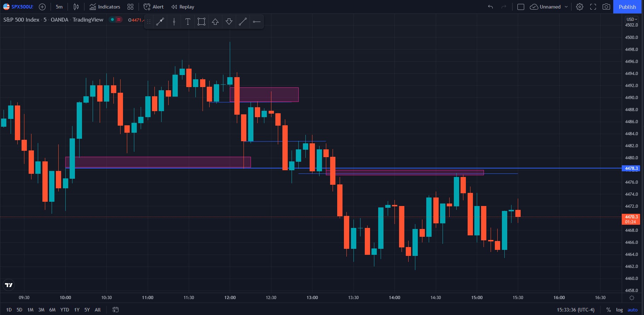Create an Alert

[154, 7]
